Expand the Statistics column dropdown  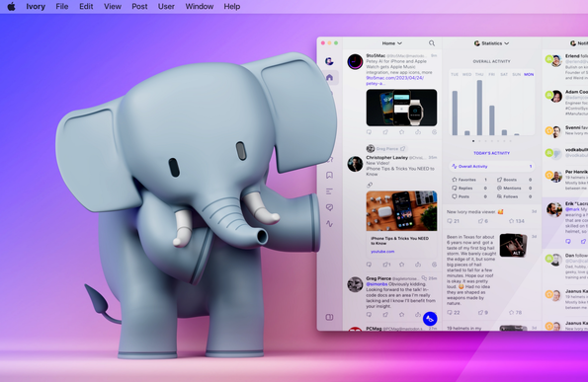(x=491, y=43)
